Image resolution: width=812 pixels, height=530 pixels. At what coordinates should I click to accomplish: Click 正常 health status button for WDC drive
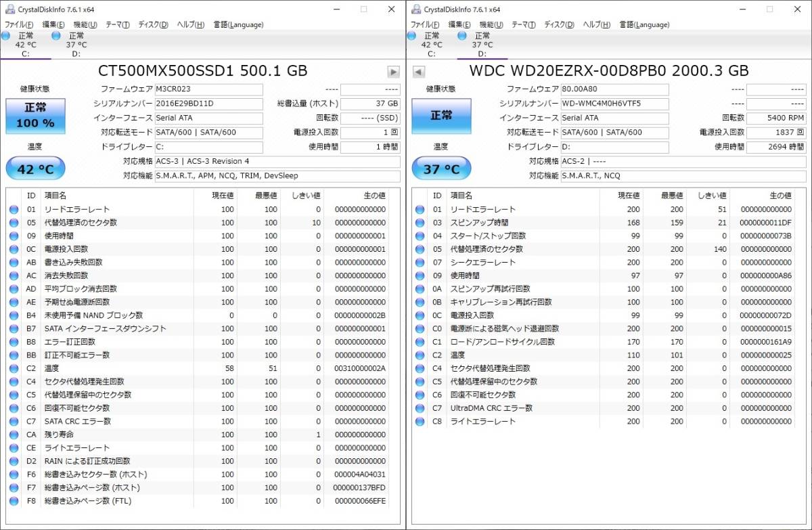[x=441, y=116]
